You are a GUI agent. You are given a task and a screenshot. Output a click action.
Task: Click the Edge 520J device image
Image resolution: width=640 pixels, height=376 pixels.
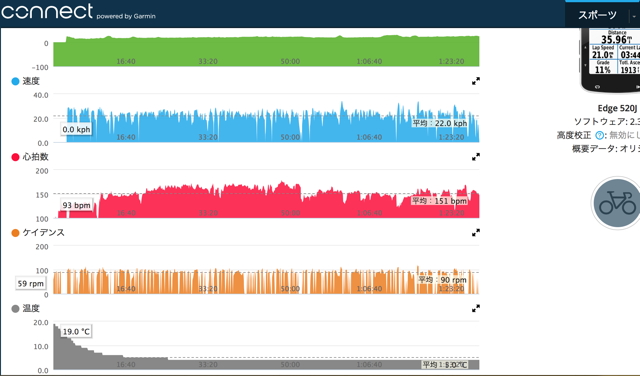coord(610,60)
